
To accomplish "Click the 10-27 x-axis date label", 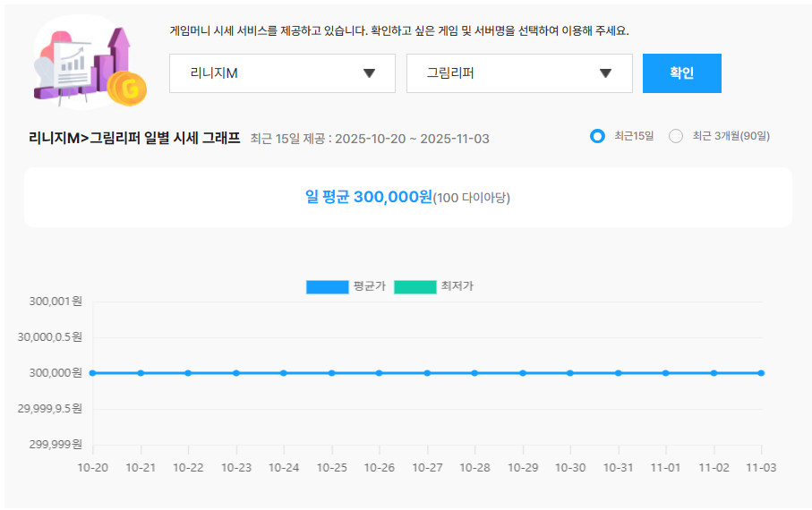I will click(427, 468).
